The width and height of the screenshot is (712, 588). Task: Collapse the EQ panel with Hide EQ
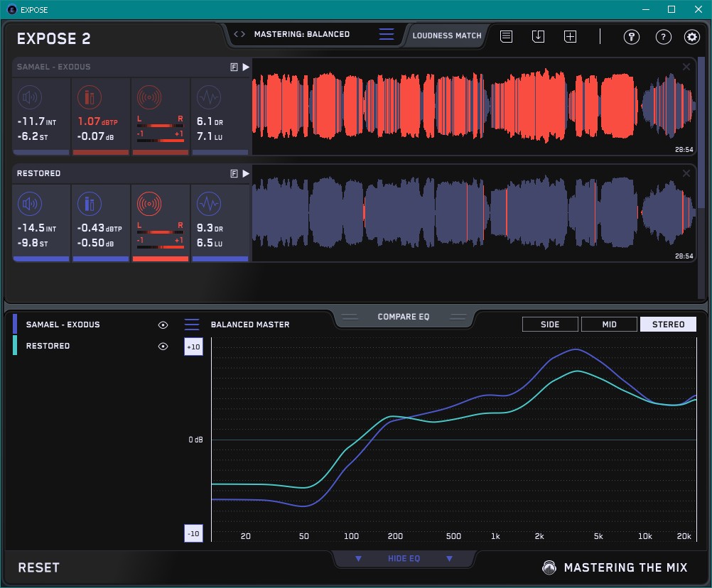tap(404, 559)
